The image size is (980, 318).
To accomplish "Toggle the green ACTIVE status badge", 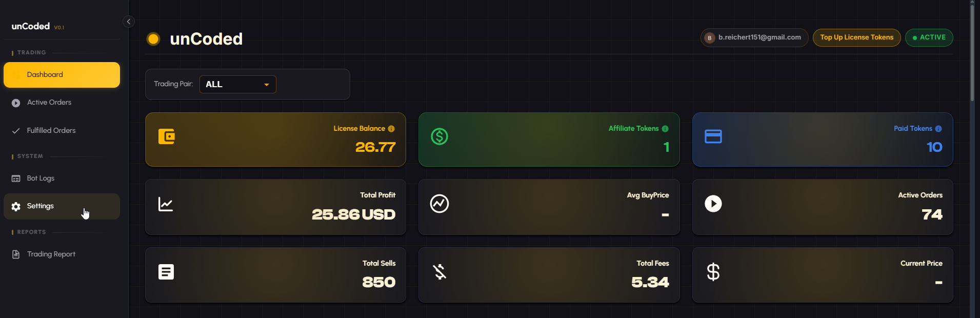I will click(929, 37).
